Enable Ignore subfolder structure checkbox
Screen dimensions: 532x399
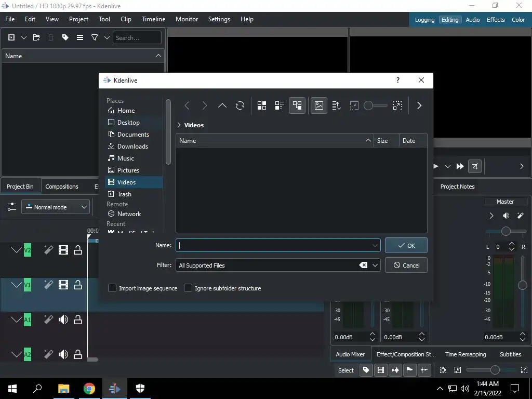(x=188, y=288)
